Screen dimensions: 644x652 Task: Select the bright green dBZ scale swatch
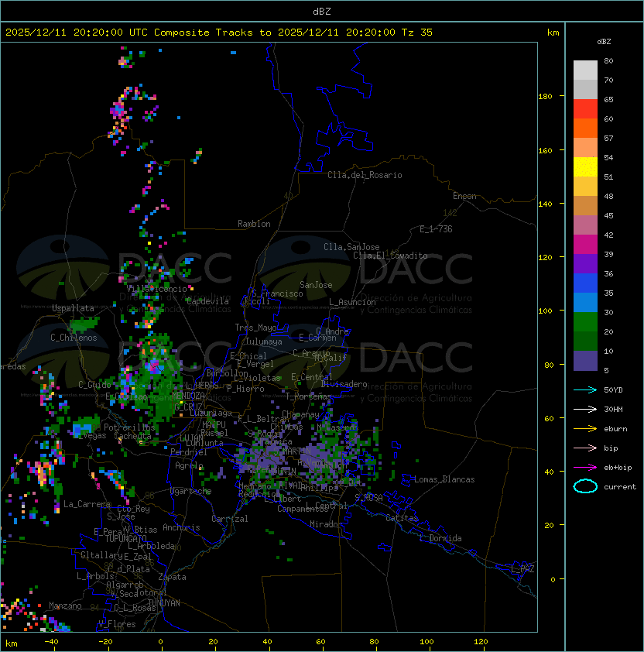[x=585, y=322]
